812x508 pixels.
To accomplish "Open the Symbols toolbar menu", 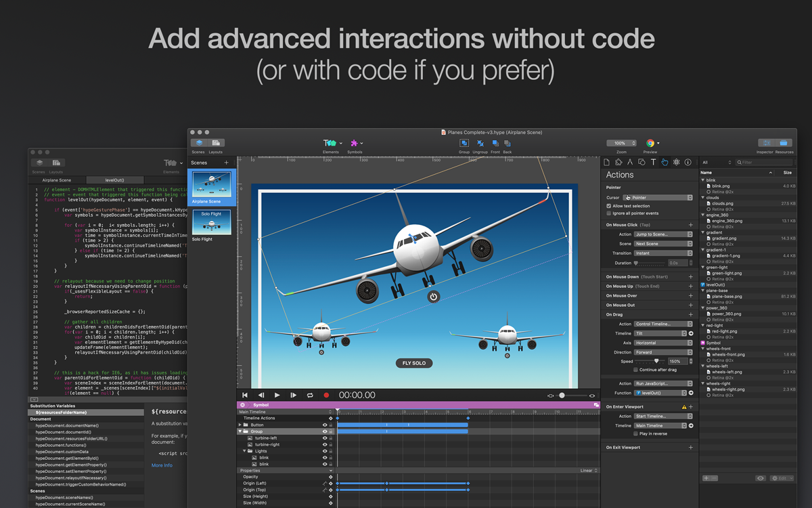I will tap(356, 143).
